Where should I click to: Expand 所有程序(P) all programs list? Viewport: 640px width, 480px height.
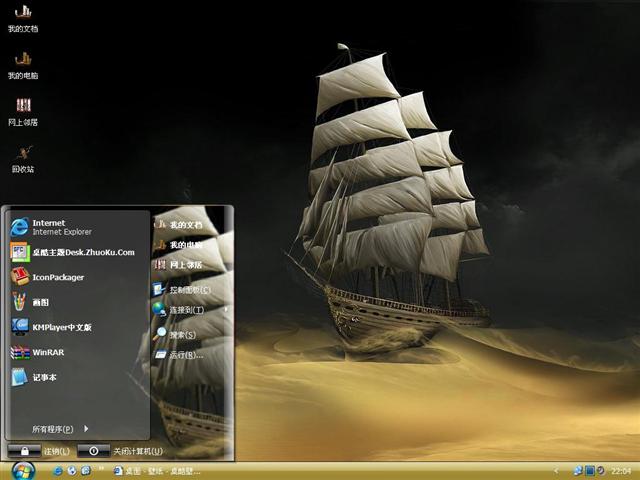tap(60, 429)
